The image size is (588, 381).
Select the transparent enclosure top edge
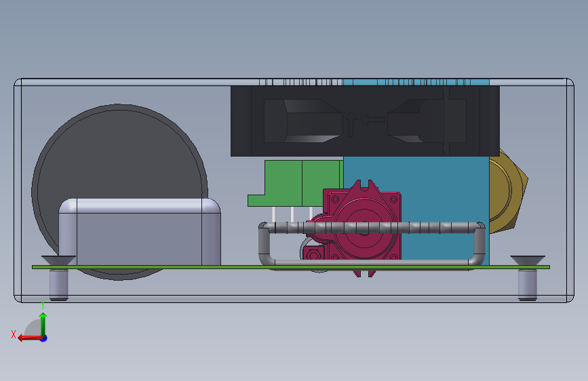point(294,82)
